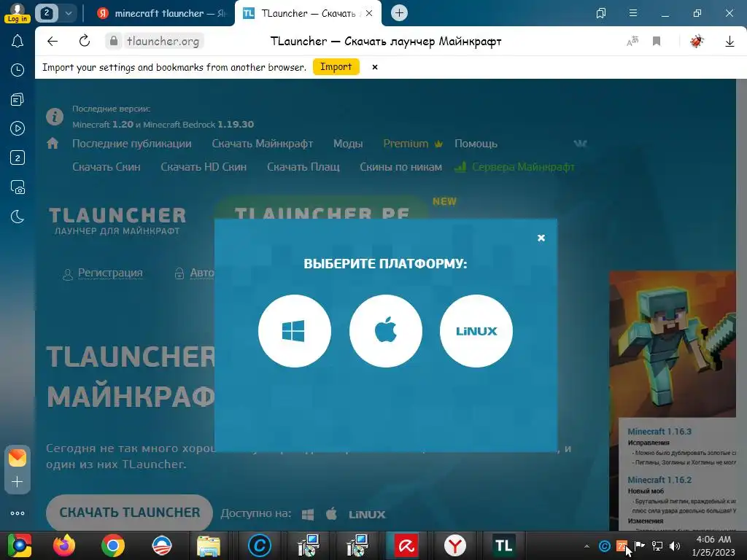Open the Скачать Плащ link
Image resolution: width=747 pixels, height=560 pixels.
(x=303, y=167)
